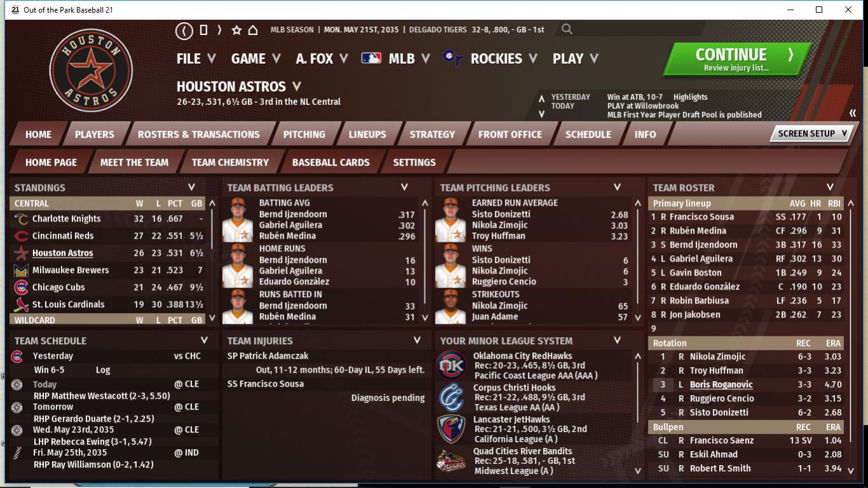
Task: Open the MEET THE TEAM sub-tab
Action: click(134, 162)
